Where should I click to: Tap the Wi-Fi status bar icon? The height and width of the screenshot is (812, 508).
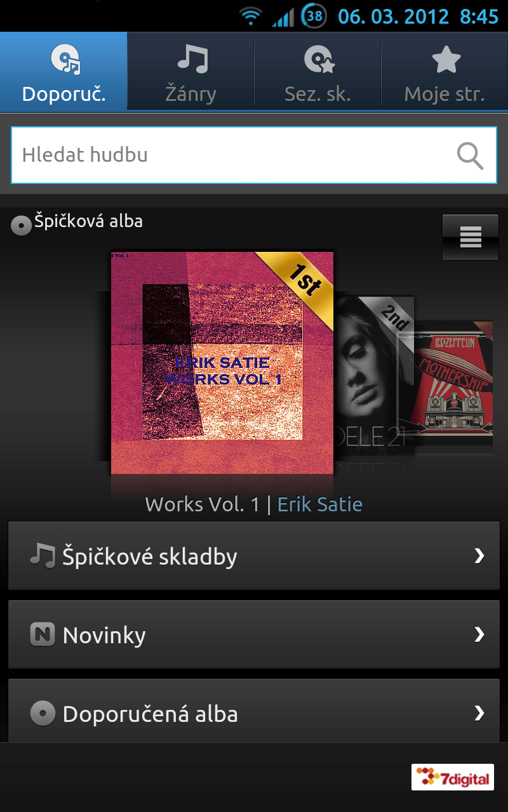coord(251,16)
